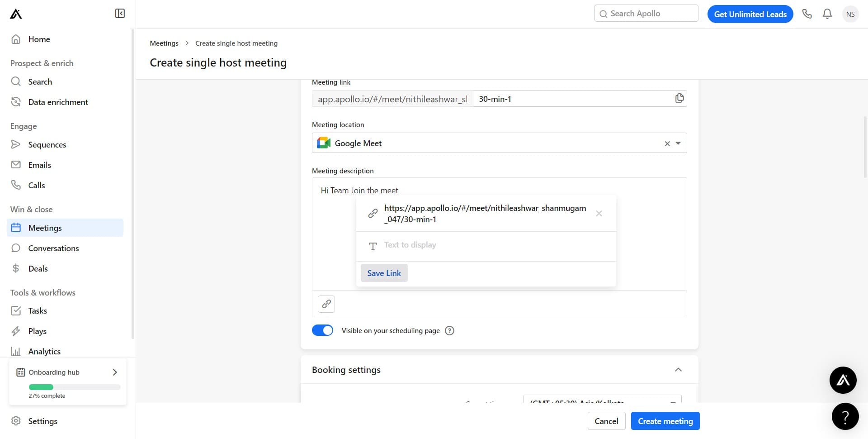Click the onboarding progress bar
The height and width of the screenshot is (439, 868).
74,387
